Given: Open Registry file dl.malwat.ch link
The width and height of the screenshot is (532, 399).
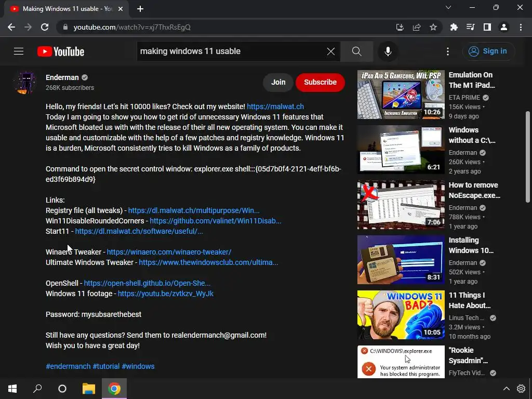Looking at the screenshot, I should pyautogui.click(x=194, y=211).
